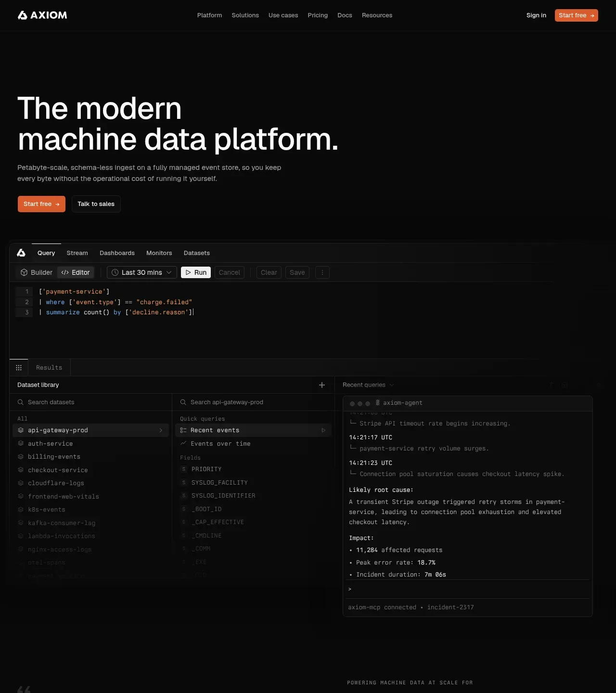Switch to the Monitors tab

[x=159, y=253]
